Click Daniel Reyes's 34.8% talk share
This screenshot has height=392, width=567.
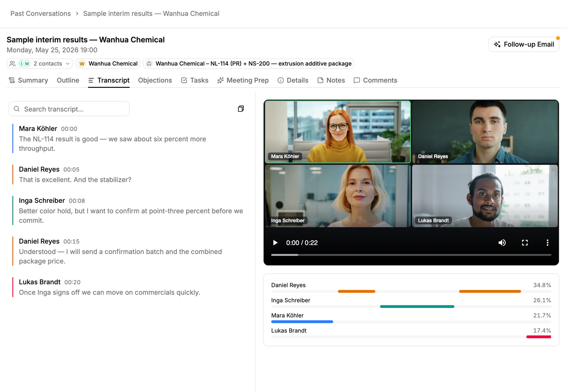point(542,285)
